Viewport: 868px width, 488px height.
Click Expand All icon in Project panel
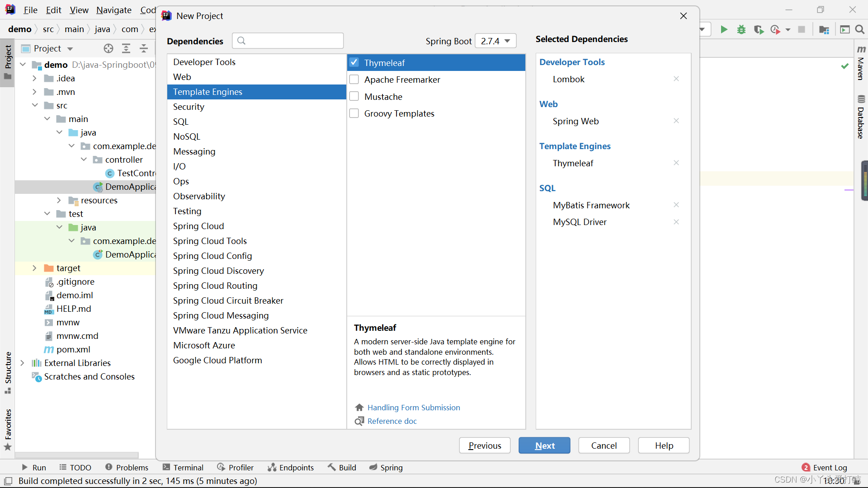[126, 48]
